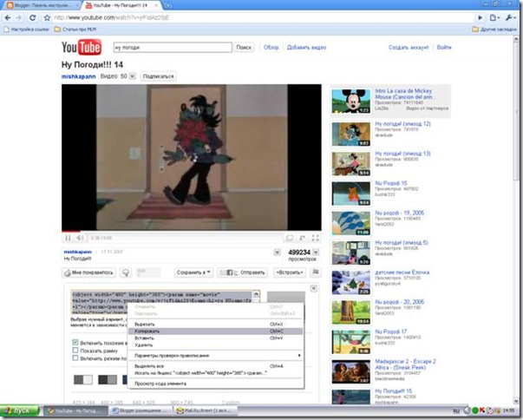Open 'Ну погоди! (эпизод 12)' video

click(x=402, y=124)
